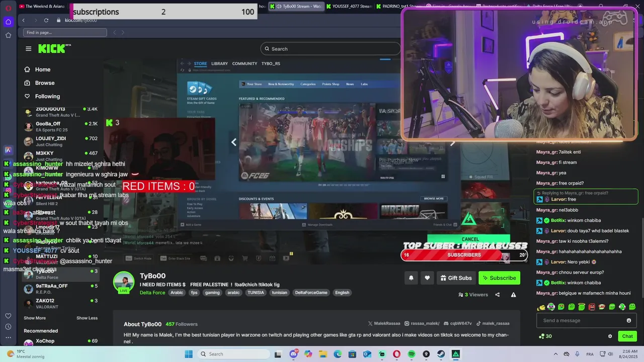Screen dimensions: 644x362
Task: Show hidden icons in system tray
Action: (555, 354)
